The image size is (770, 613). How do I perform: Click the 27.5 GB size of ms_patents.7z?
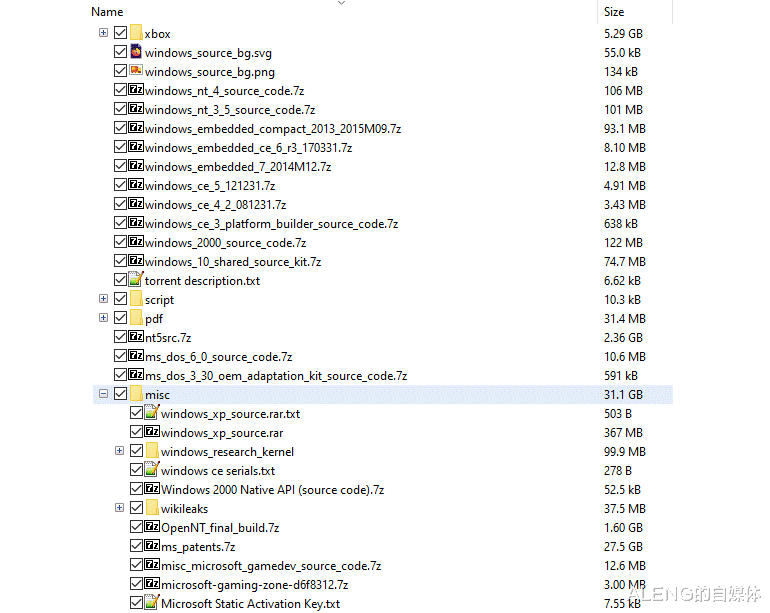click(623, 547)
